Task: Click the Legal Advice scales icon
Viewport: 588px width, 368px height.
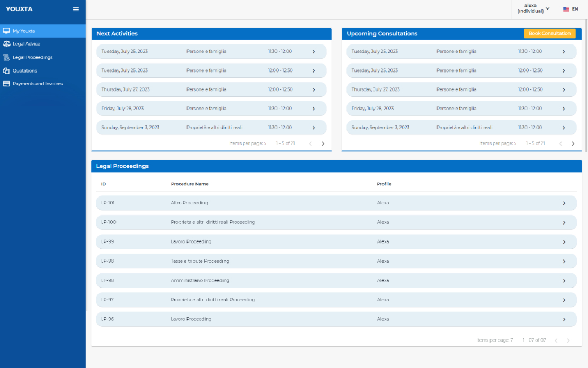Action: point(6,44)
